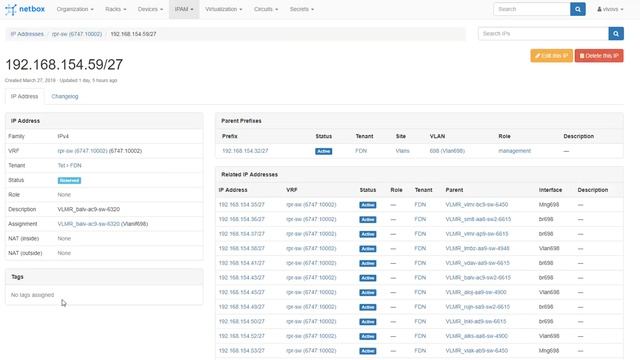Image resolution: width=640 pixels, height=360 pixels.
Task: Expand the Secrets menu
Action: coord(302,9)
